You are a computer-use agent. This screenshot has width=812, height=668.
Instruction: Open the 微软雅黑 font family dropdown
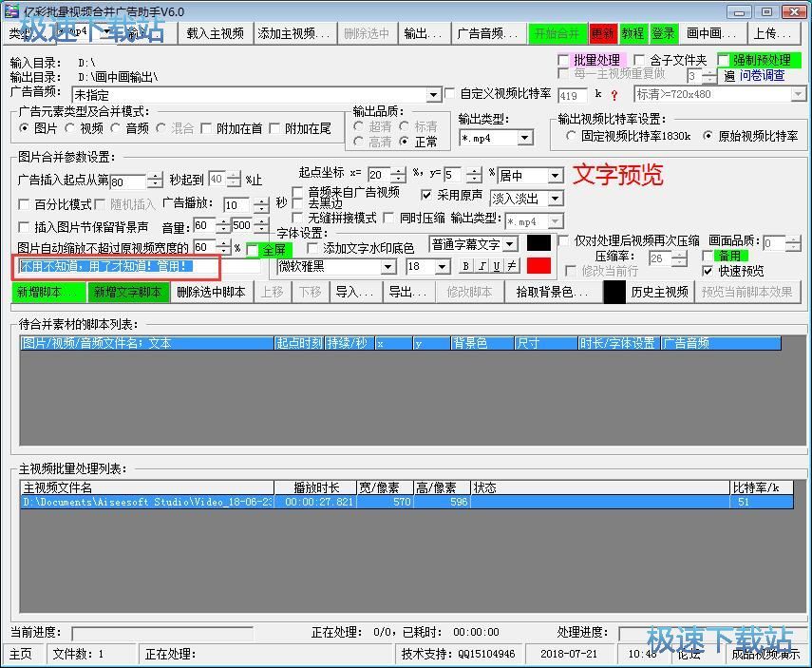tap(387, 267)
